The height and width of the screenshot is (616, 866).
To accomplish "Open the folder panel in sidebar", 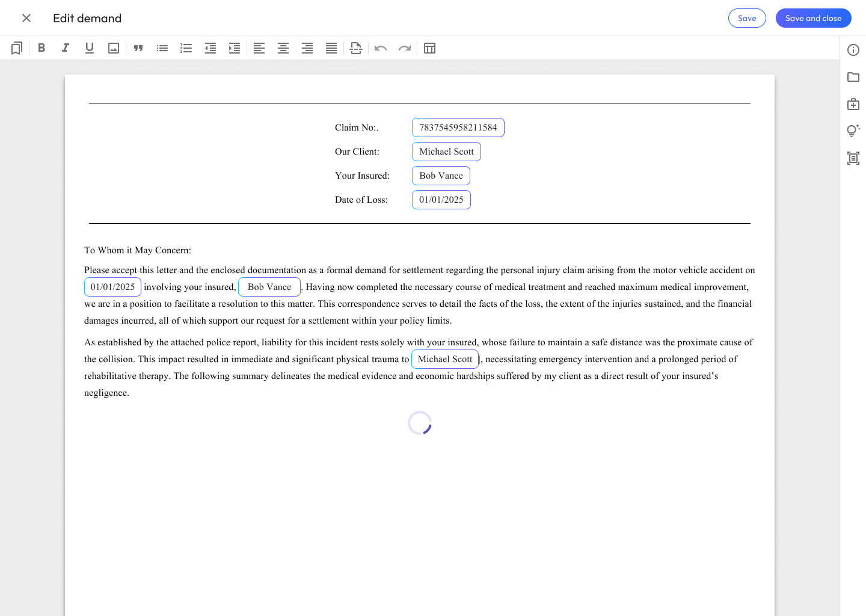I will tap(853, 77).
